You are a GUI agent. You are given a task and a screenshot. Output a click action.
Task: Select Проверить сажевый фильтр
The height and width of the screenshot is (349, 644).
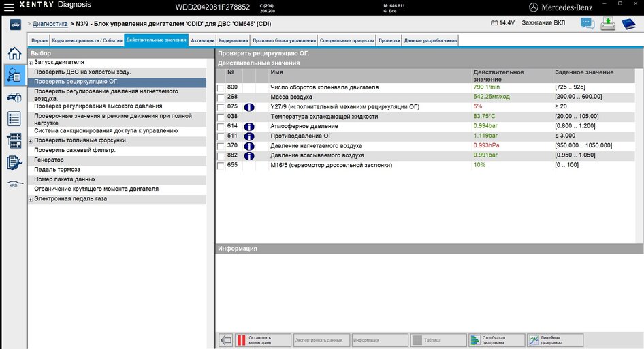(117, 150)
